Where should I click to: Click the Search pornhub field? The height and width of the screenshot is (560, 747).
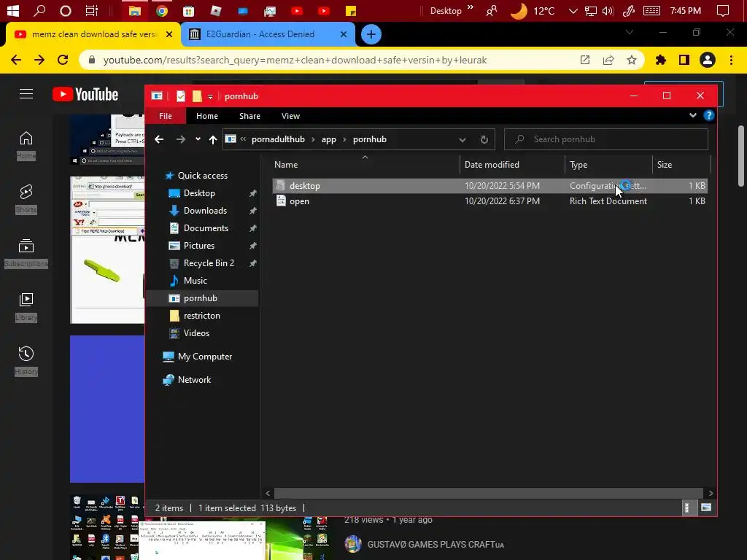(x=606, y=139)
